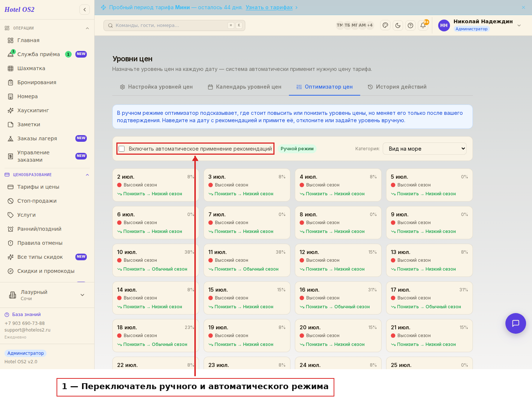
Task: Switch to Календарь уровней цен tab
Action: point(245,87)
